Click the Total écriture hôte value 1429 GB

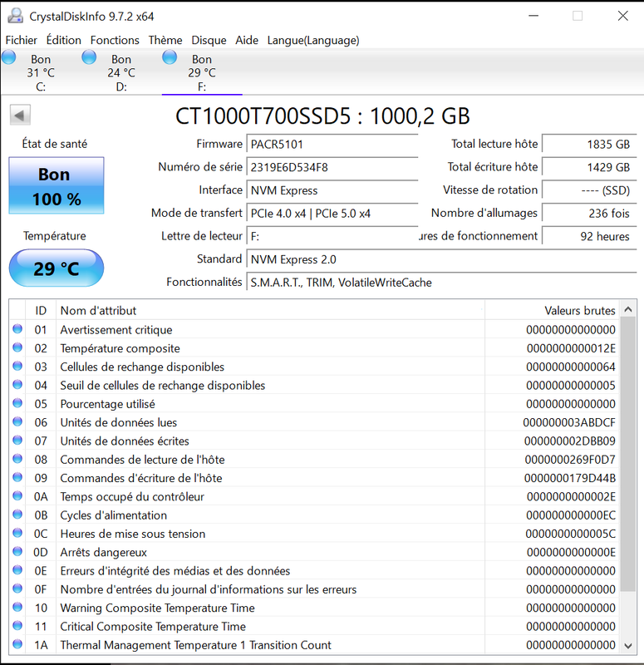[x=589, y=167]
